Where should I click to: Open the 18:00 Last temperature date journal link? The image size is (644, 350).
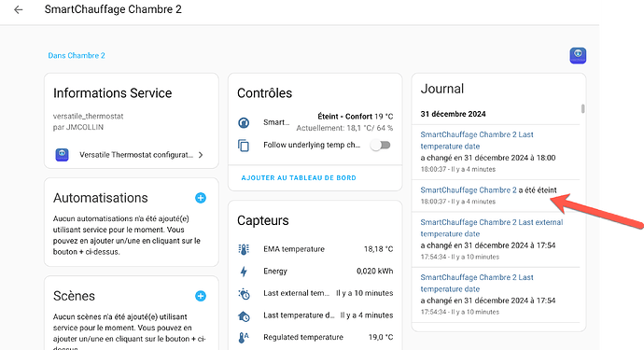[x=477, y=140]
